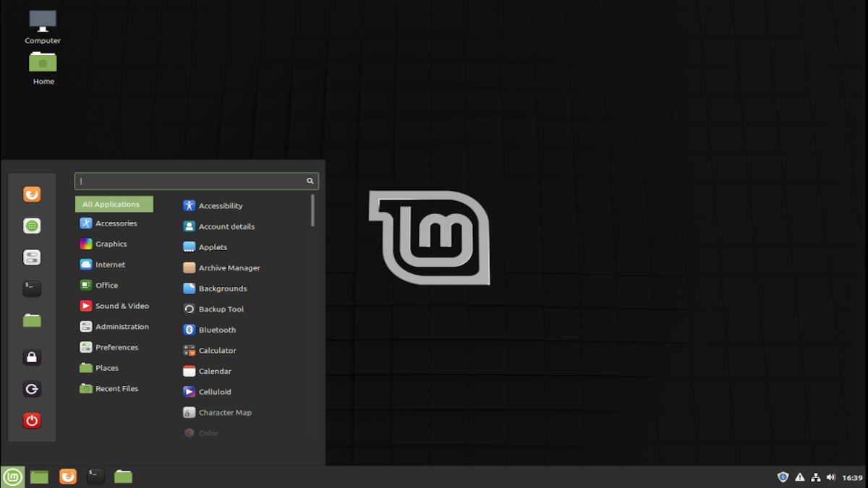
Task: Click the Logout icon in the menu
Action: 32,389
